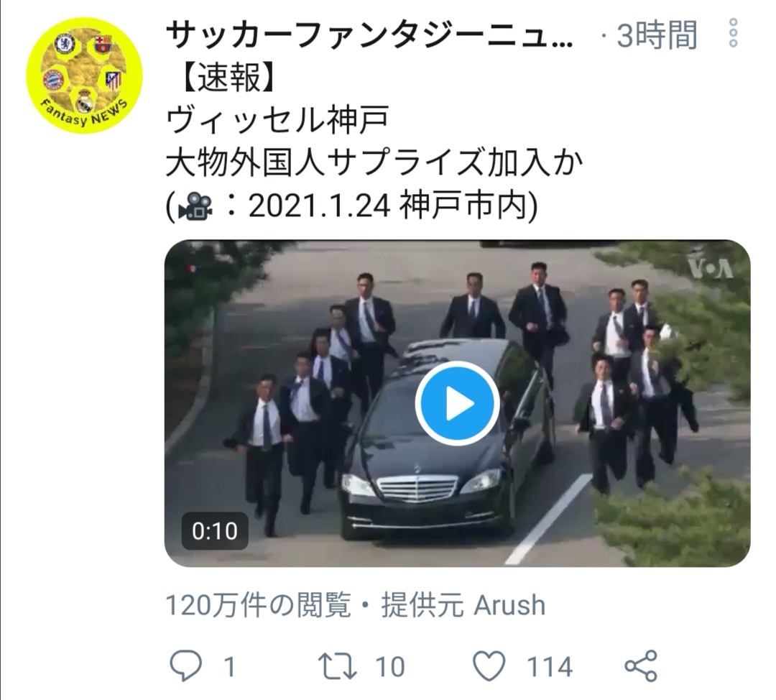Play the video with blue play button
This screenshot has width=776, height=700.
(457, 403)
